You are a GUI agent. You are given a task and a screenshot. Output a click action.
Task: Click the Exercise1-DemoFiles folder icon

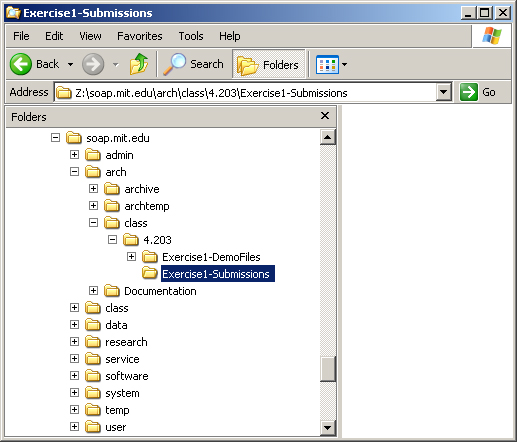(x=150, y=257)
